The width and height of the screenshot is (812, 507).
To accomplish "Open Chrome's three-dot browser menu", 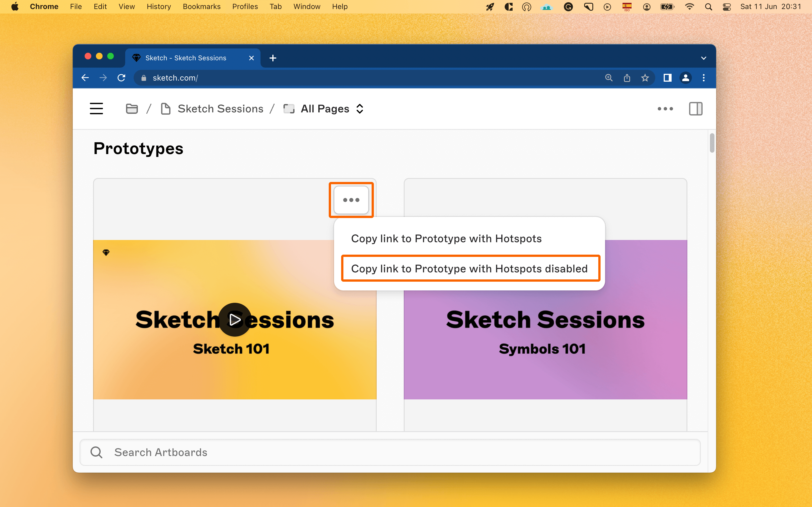I will click(704, 78).
